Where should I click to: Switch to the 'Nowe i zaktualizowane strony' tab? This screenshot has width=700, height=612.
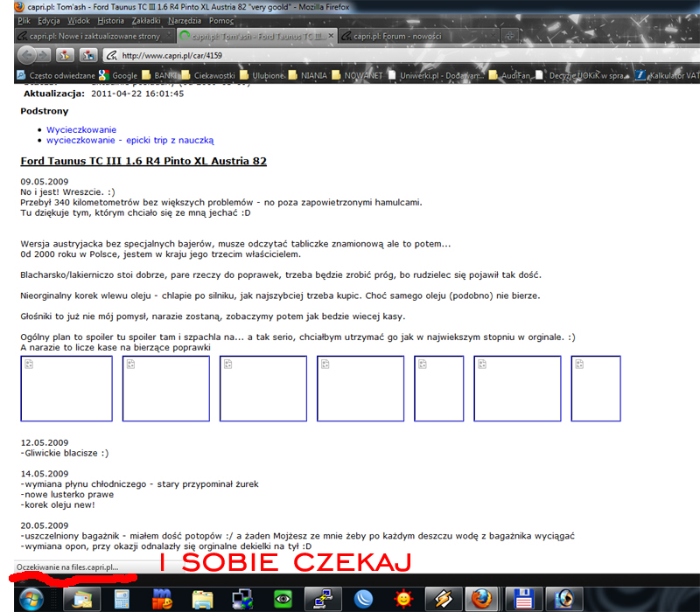pos(94,36)
